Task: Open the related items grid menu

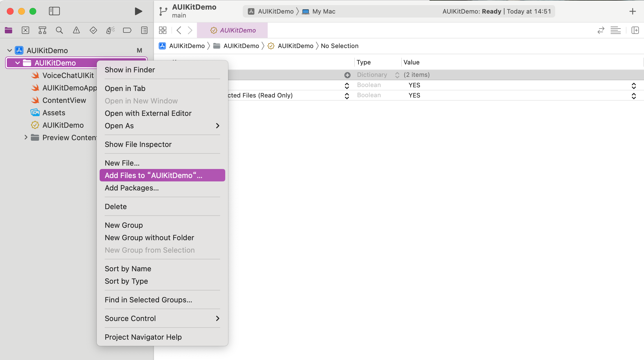Action: point(163,30)
